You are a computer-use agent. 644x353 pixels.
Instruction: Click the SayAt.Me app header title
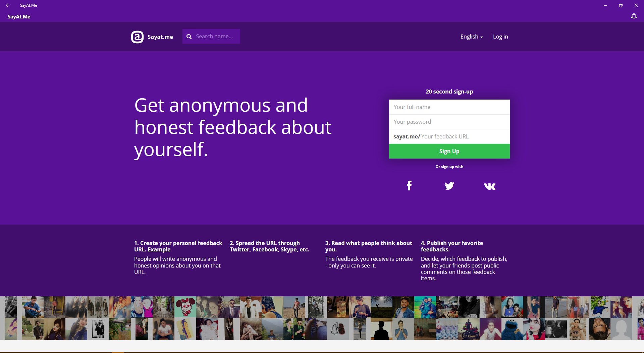(19, 16)
